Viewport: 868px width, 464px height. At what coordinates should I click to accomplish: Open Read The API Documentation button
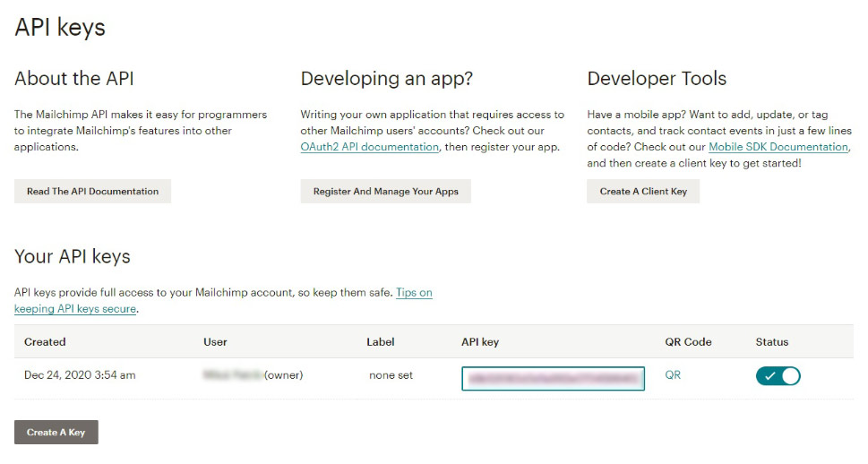click(92, 191)
